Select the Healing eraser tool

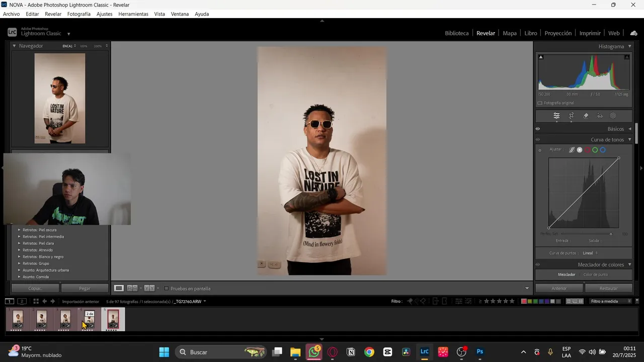pos(586,116)
